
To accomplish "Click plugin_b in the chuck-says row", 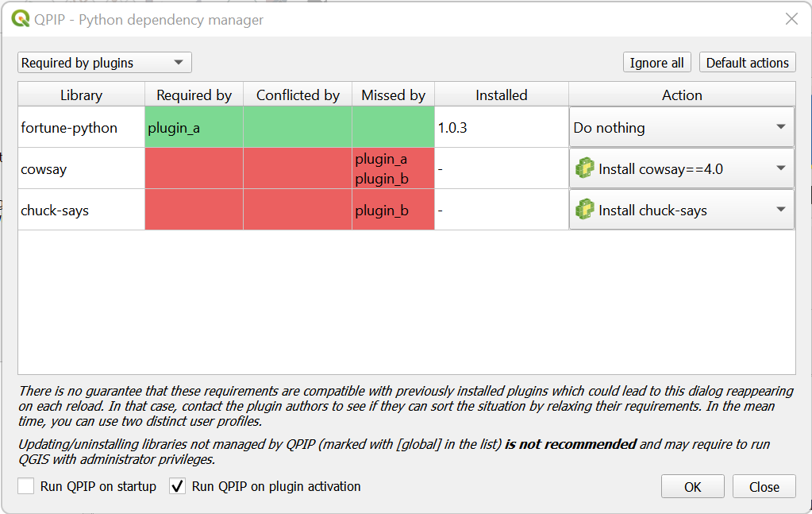I will [x=382, y=211].
